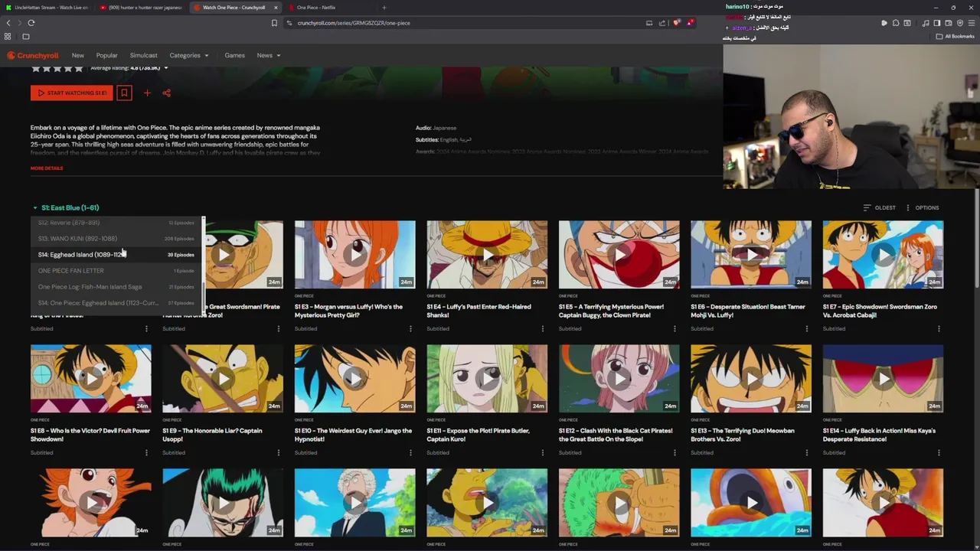Switch to the UncleHattan Stream browser tab
Image resolution: width=980 pixels, height=551 pixels.
click(x=46, y=8)
